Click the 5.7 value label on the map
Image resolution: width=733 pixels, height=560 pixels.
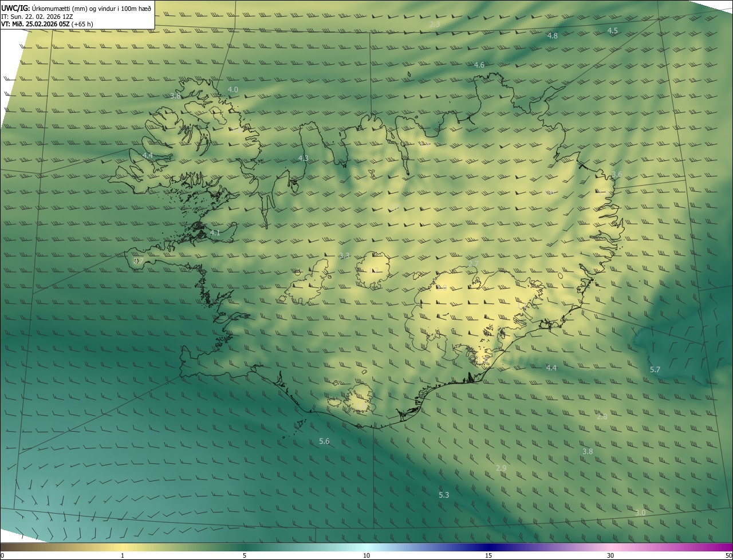(655, 369)
